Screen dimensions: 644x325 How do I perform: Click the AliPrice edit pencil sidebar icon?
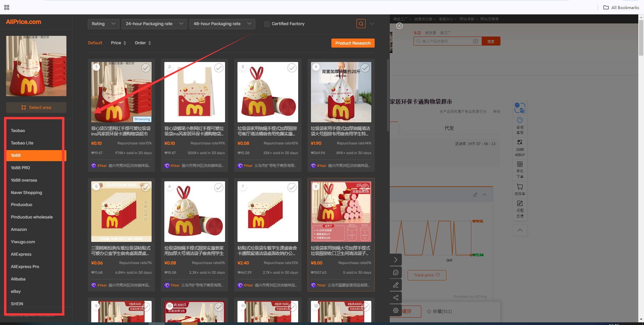396,285
